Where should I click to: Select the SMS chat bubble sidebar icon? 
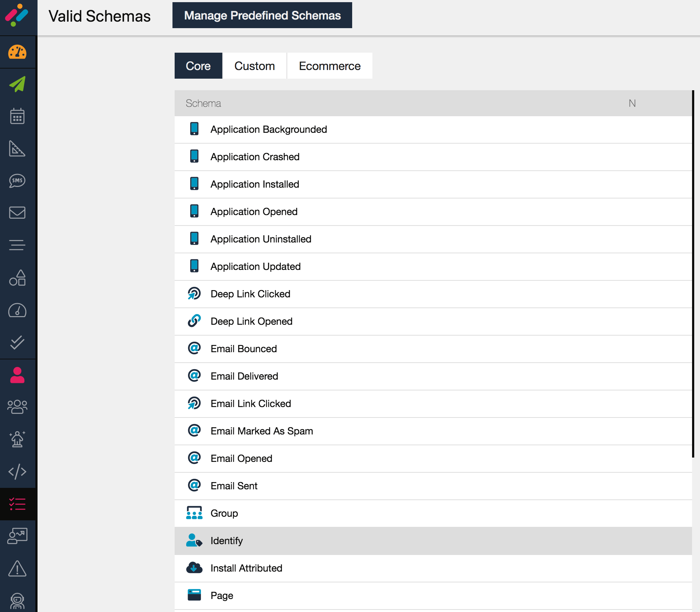(17, 180)
